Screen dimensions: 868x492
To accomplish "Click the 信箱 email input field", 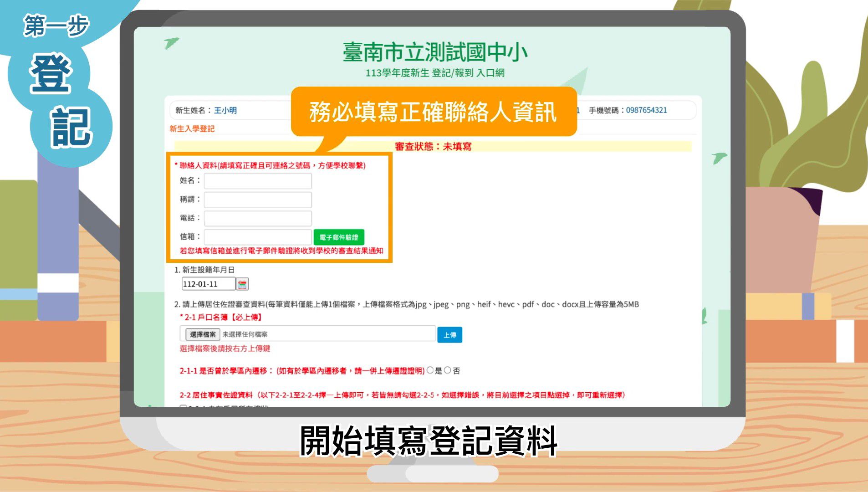I will tap(258, 237).
